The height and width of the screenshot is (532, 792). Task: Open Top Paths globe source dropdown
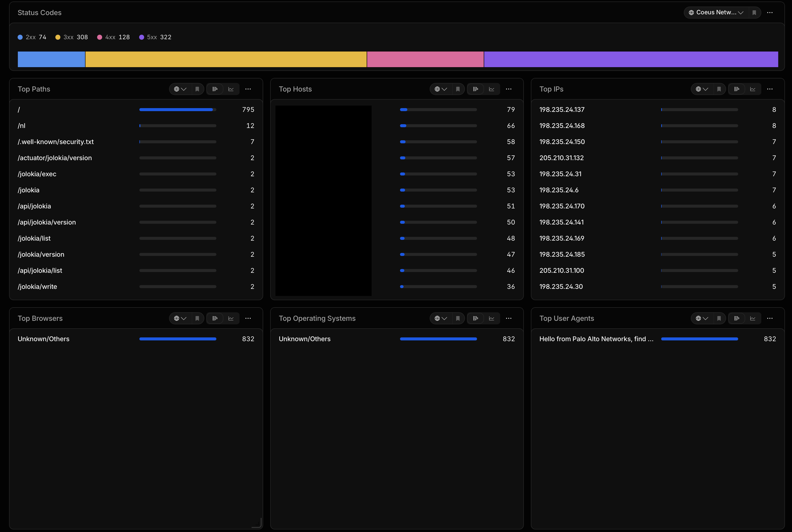tap(180, 89)
